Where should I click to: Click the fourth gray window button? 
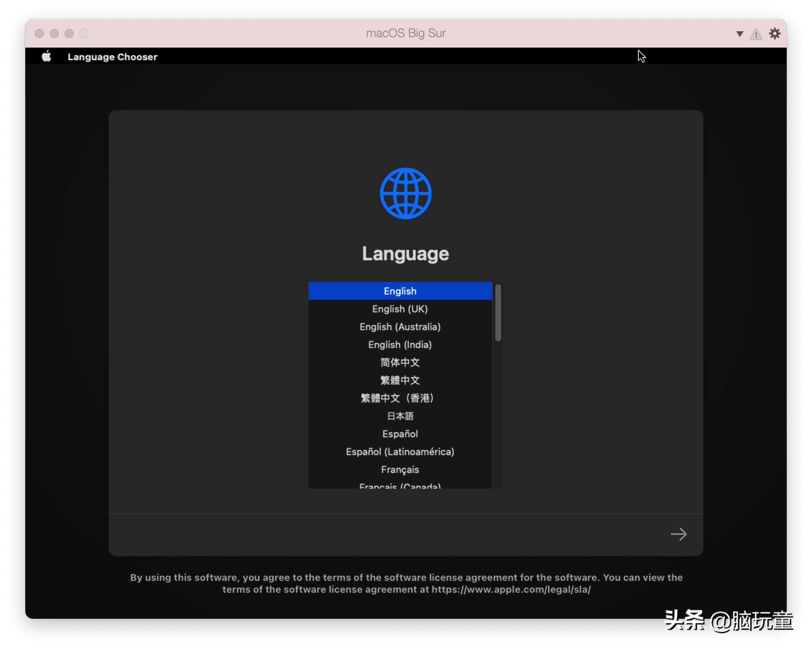84,33
